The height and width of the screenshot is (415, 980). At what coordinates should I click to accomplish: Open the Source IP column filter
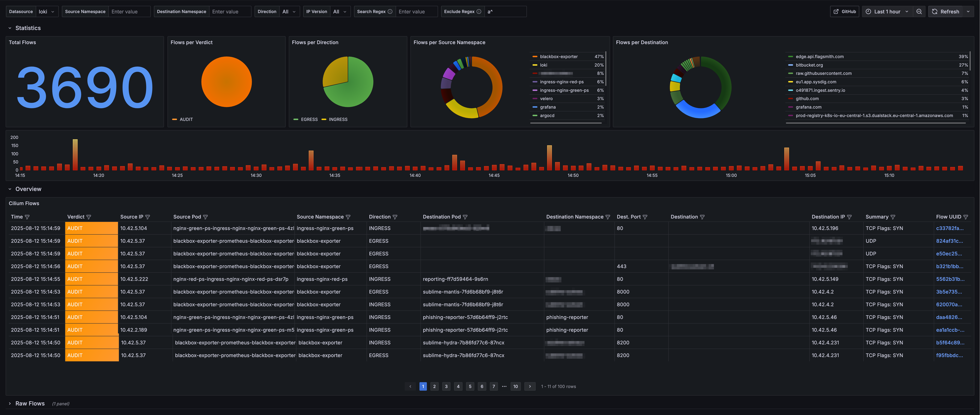tap(148, 217)
